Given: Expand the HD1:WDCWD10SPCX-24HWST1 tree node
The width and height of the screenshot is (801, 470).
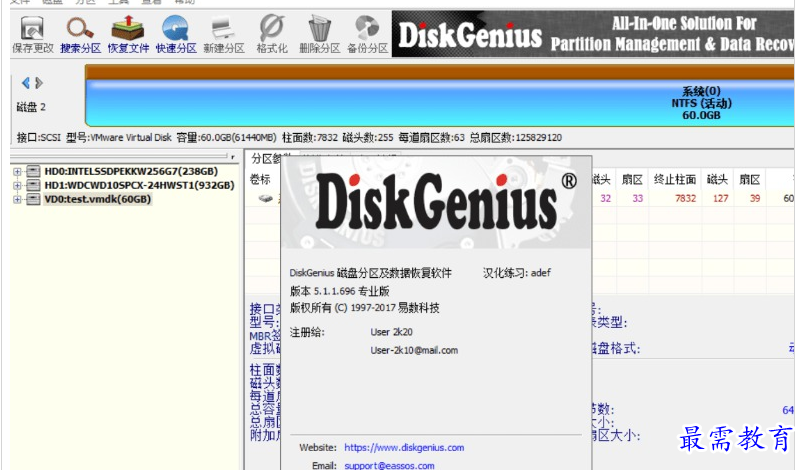Looking at the screenshot, I should [17, 185].
